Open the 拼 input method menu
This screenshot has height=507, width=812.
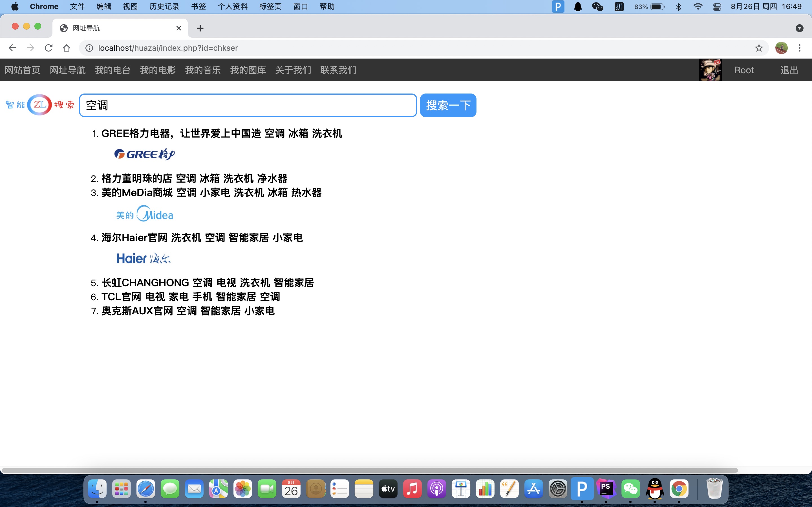point(619,7)
